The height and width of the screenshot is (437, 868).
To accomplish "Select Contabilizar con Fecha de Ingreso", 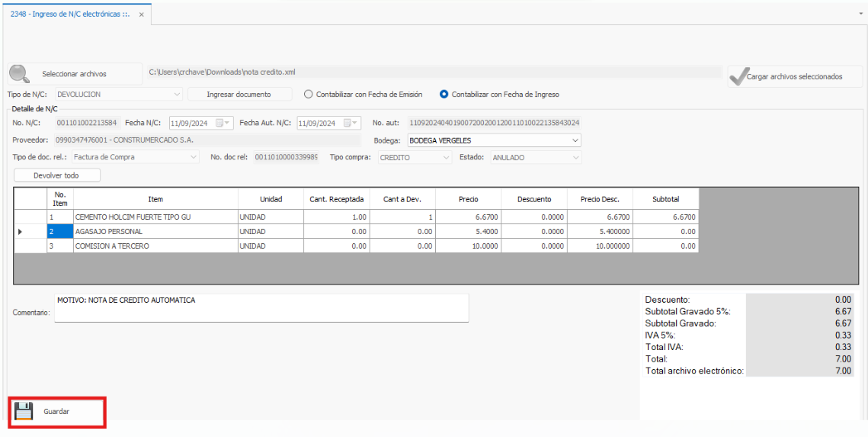I will (444, 95).
